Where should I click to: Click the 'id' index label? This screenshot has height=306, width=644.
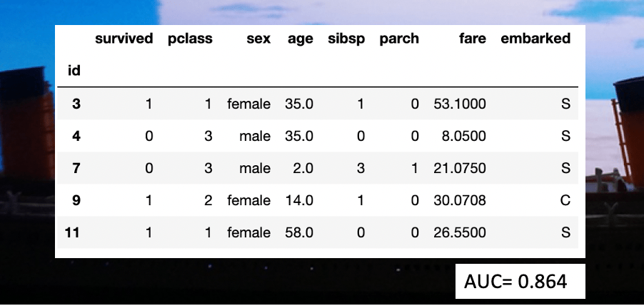coord(73,70)
